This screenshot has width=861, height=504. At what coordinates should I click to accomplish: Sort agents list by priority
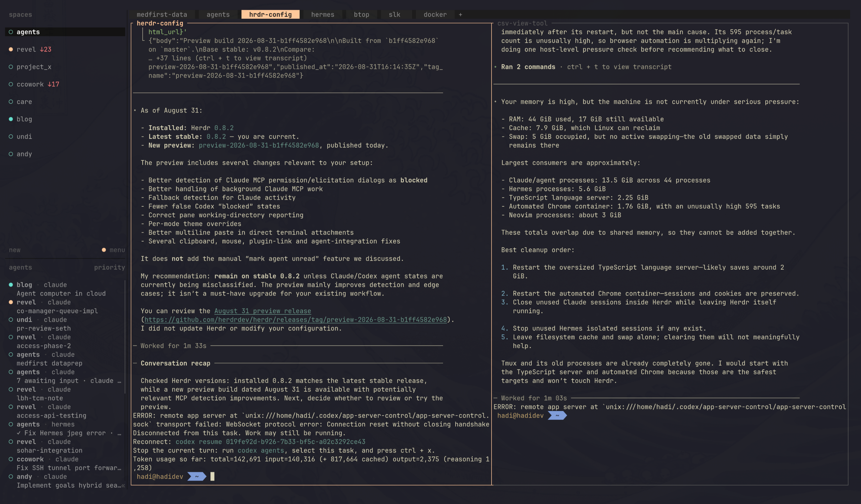pos(109,267)
